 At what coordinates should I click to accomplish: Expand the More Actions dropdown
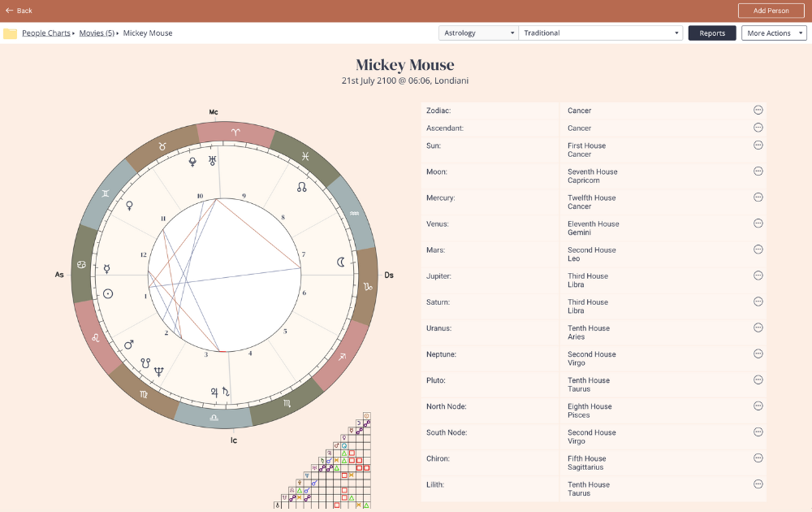(x=774, y=33)
